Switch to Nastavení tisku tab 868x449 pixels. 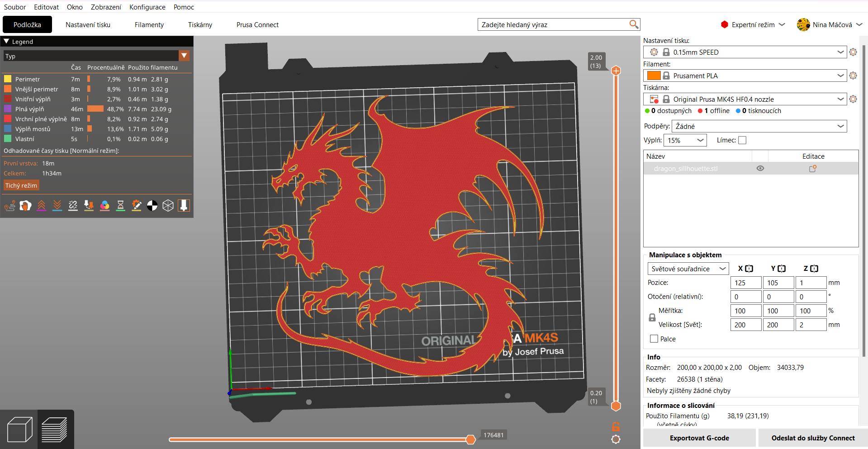pos(88,24)
